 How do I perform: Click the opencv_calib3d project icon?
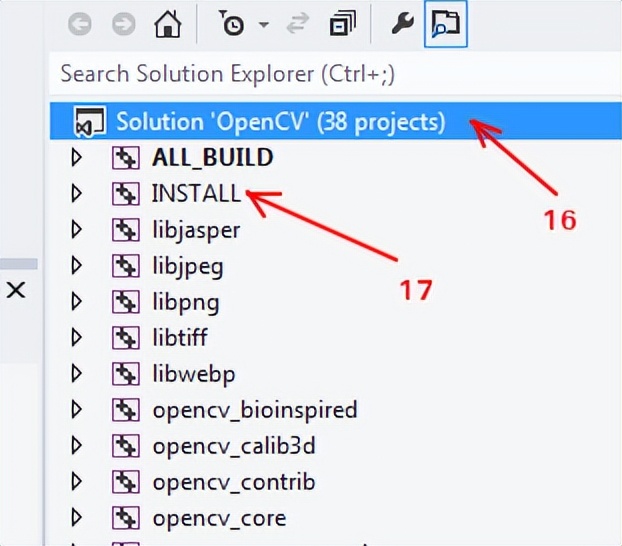(x=126, y=446)
